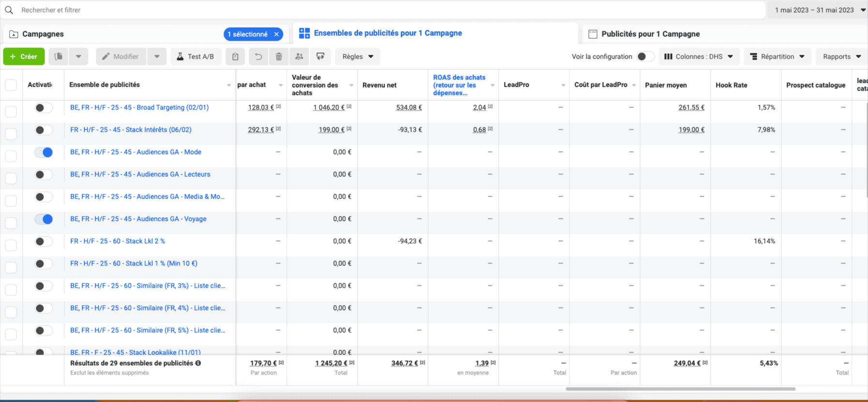Screen dimensions: 868x402
Task: Enable Broad Targeting (02/01) ad set
Action: coord(44,108)
